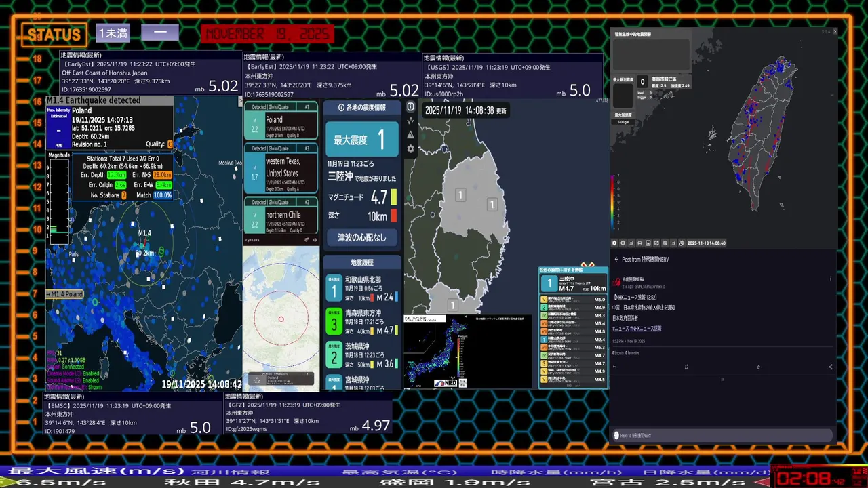Click the Match 100.0% value

pos(162,195)
